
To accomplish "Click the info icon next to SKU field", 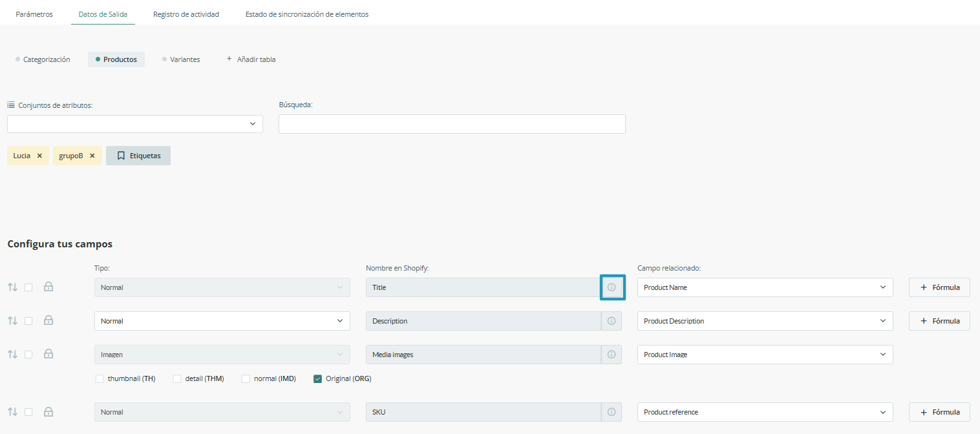I will (x=612, y=412).
